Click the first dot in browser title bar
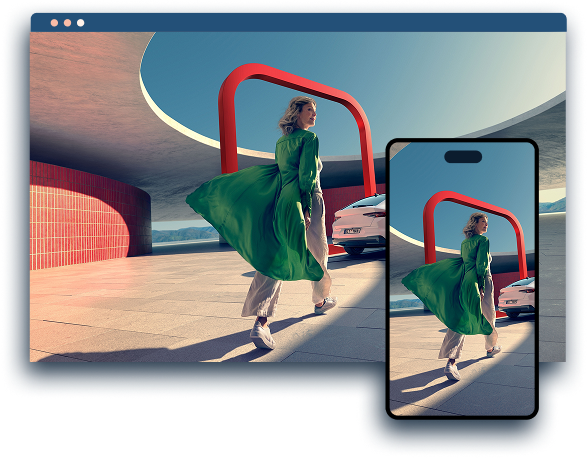588x458 pixels. click(54, 23)
